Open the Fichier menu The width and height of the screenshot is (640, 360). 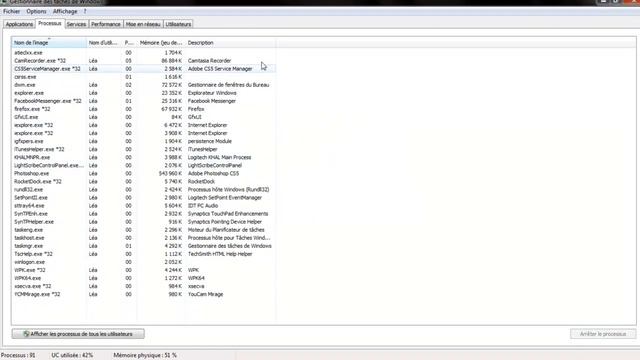(x=11, y=11)
